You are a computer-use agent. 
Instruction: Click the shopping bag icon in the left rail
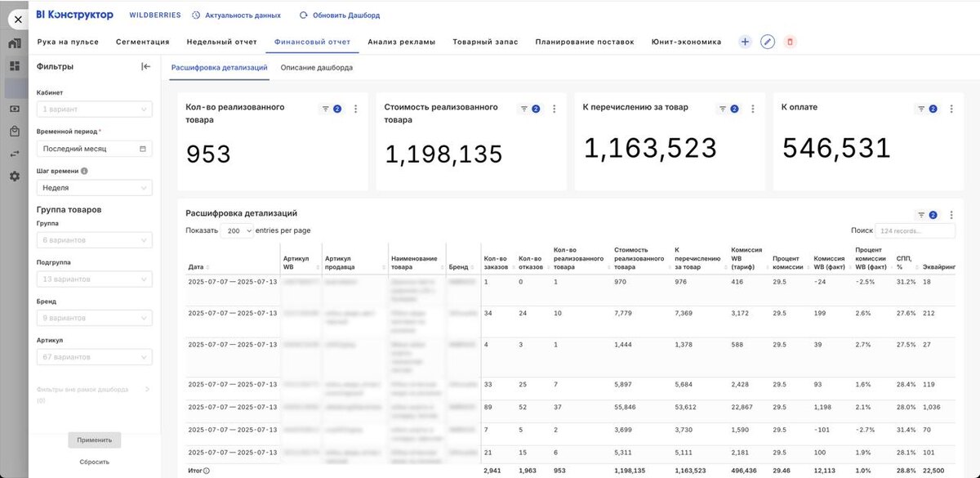coord(15,131)
